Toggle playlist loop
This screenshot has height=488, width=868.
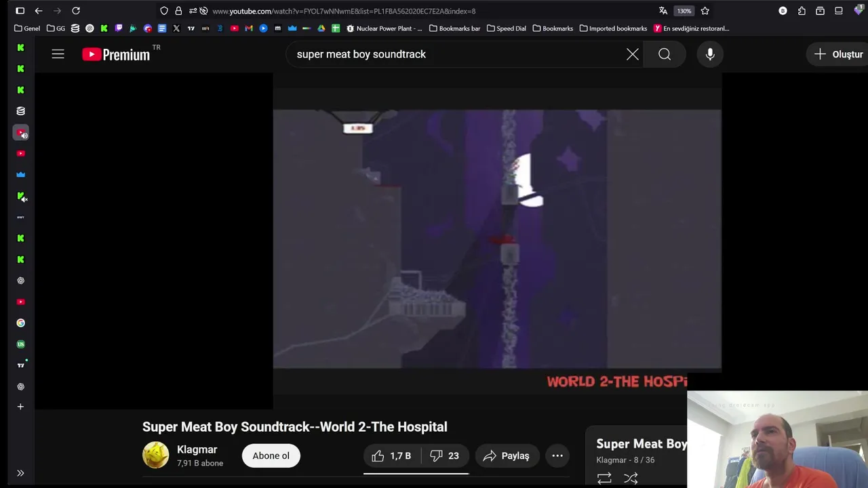[604, 479]
